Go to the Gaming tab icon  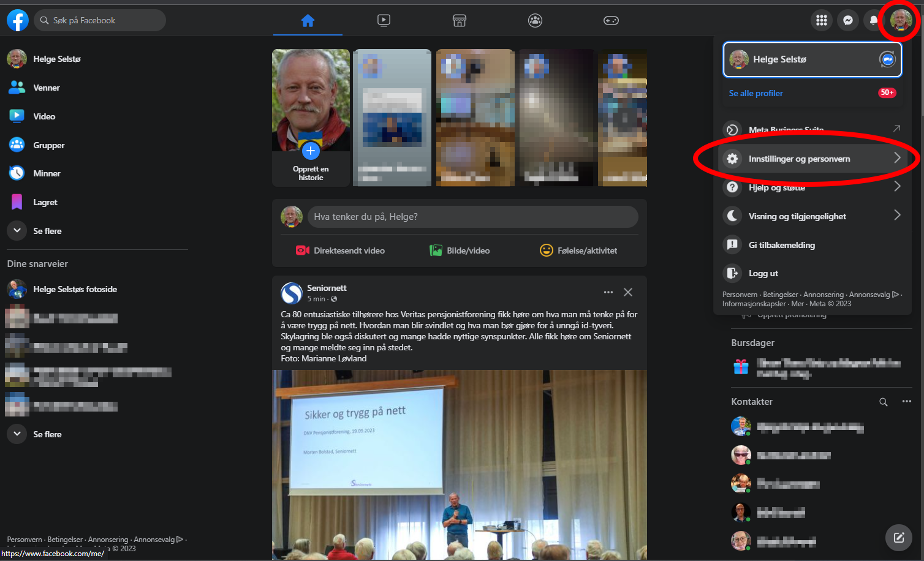coord(611,20)
